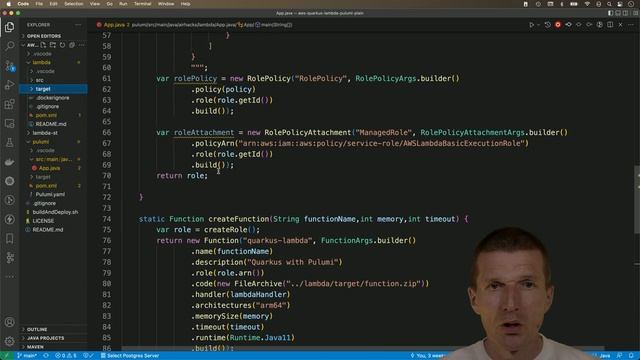This screenshot has width=640, height=360.
Task: Open the Extensions view
Action: coord(9,104)
